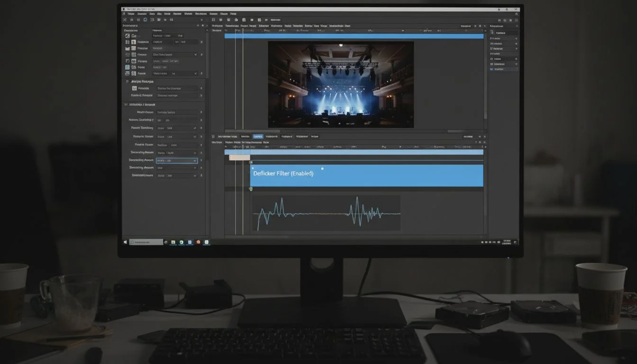Click the keyframe dot at Deflicker clip's left edge
The width and height of the screenshot is (637, 364).
pyautogui.click(x=253, y=168)
